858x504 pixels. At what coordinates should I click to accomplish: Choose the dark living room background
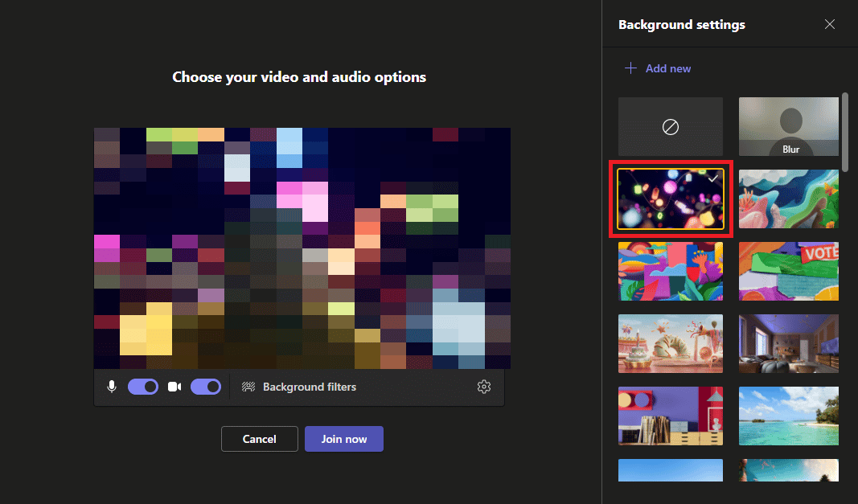[789, 343]
